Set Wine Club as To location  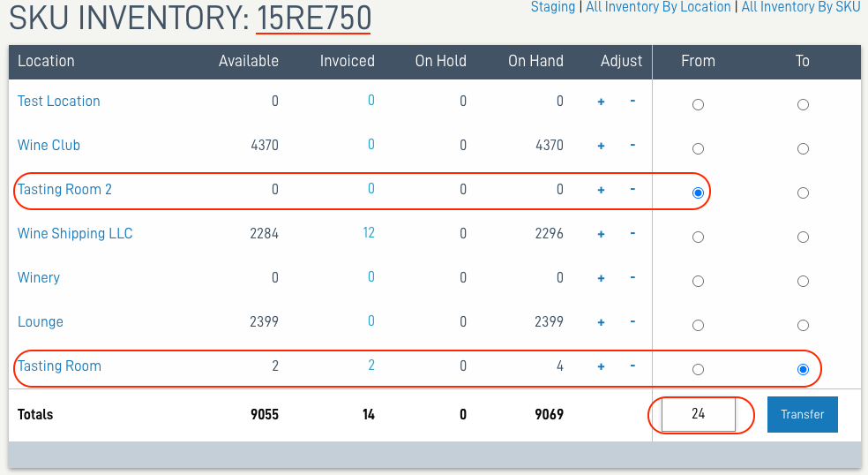click(803, 148)
